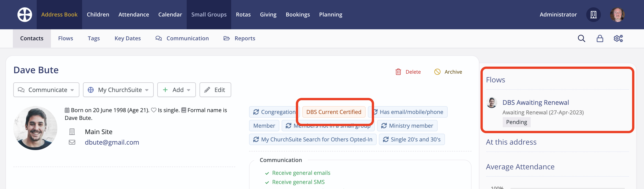Open the Key Dates tab
The width and height of the screenshot is (644, 189).
click(x=128, y=38)
